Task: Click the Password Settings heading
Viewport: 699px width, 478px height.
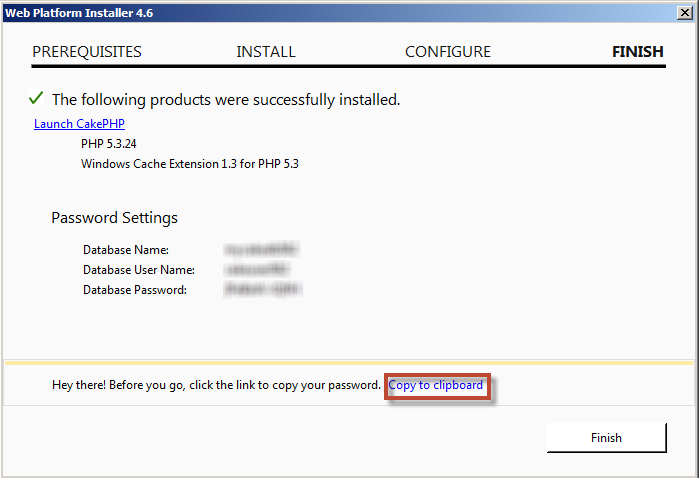Action: click(115, 218)
